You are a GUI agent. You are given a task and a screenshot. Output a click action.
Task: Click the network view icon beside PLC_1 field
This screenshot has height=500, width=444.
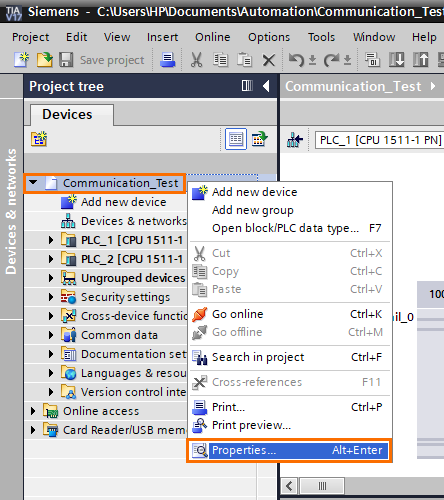(295, 140)
